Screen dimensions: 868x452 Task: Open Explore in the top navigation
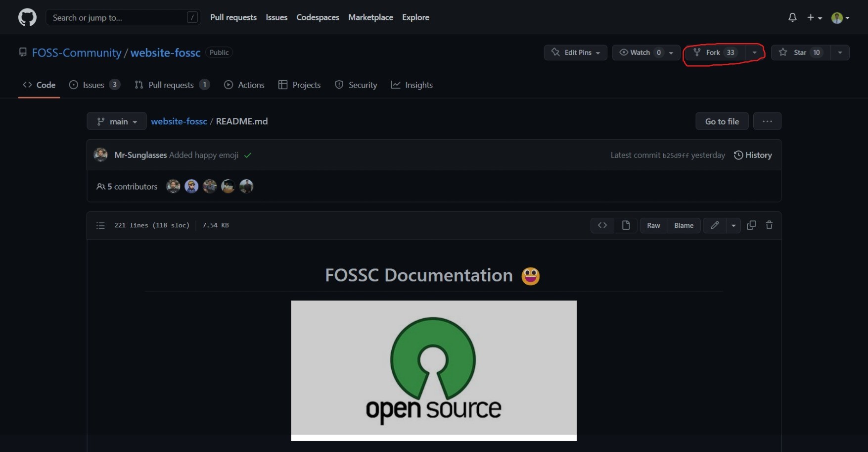tap(415, 17)
